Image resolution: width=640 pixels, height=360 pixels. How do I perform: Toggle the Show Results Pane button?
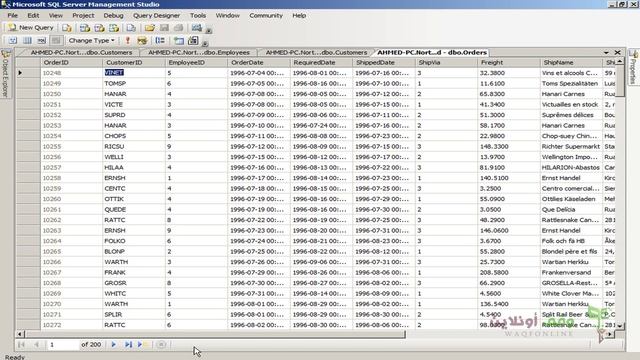pos(56,40)
